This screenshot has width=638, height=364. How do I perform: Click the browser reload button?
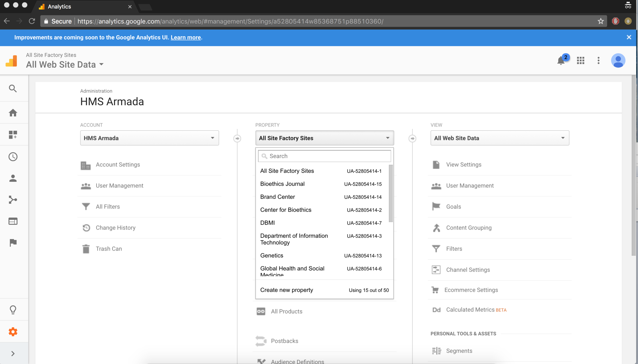coord(32,21)
